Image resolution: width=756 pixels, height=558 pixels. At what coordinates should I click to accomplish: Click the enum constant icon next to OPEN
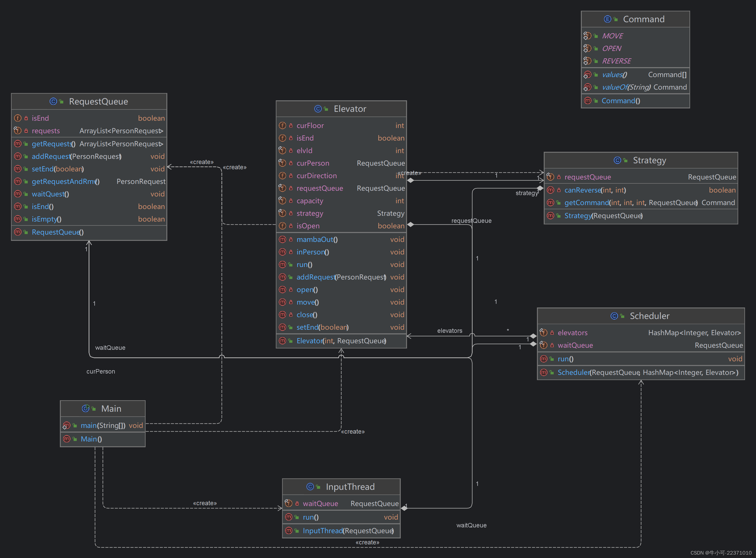[587, 48]
